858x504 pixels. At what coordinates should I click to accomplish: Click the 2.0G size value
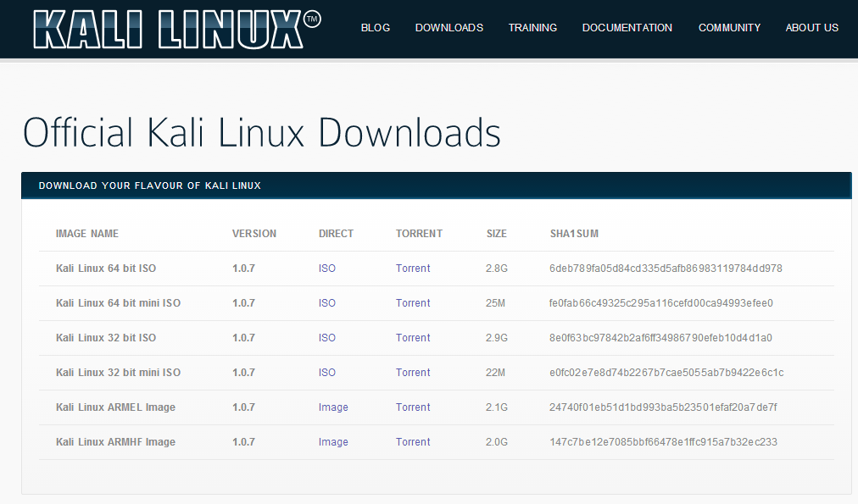tap(496, 441)
